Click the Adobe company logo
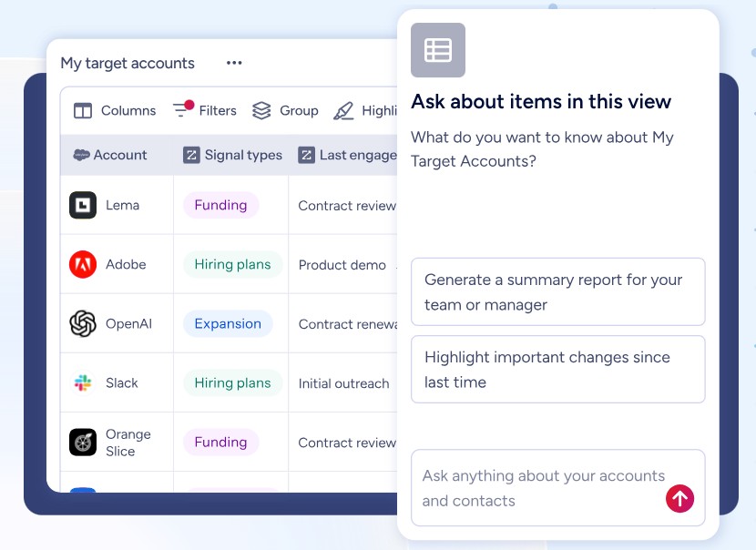 coord(83,265)
